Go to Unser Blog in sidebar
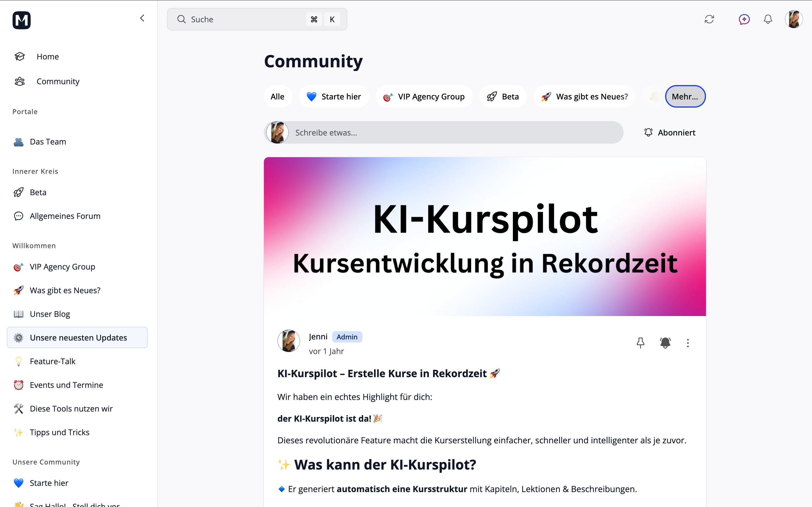812x507 pixels. pyautogui.click(x=50, y=314)
